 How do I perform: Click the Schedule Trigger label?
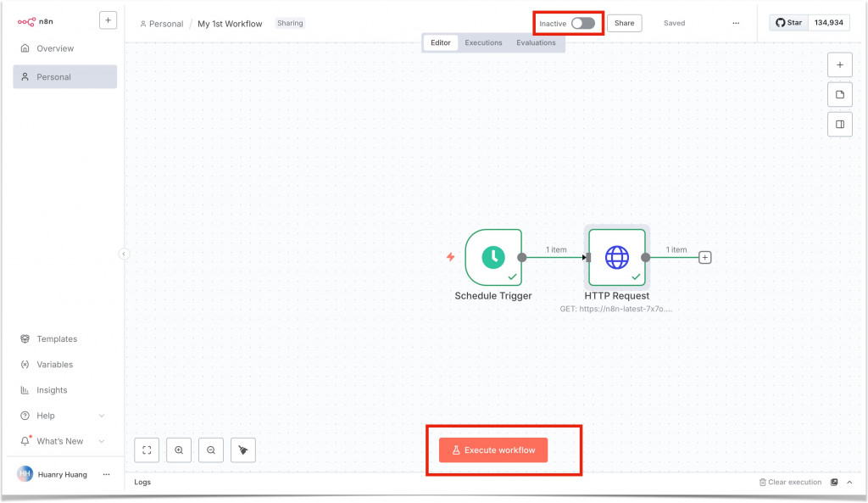coord(493,296)
